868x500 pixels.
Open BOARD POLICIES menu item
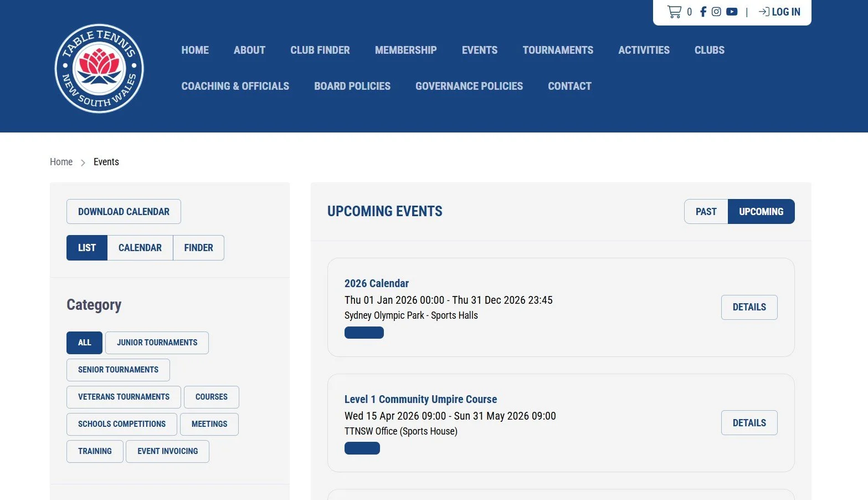[x=352, y=86]
